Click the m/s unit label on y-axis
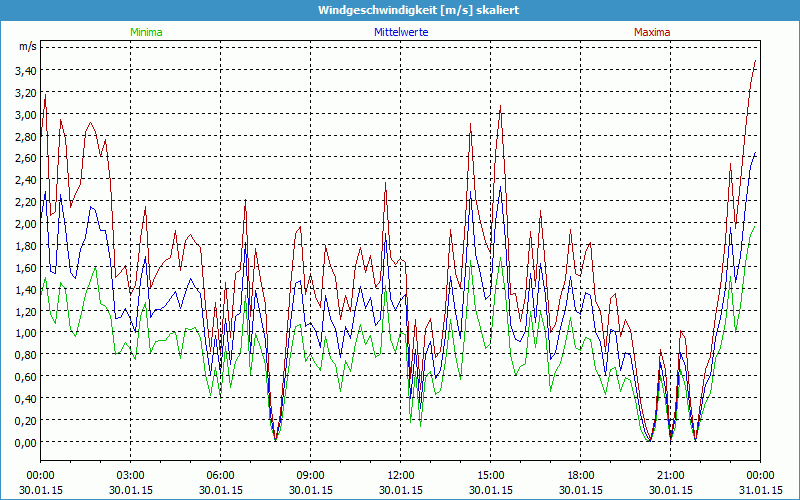 tap(27, 47)
